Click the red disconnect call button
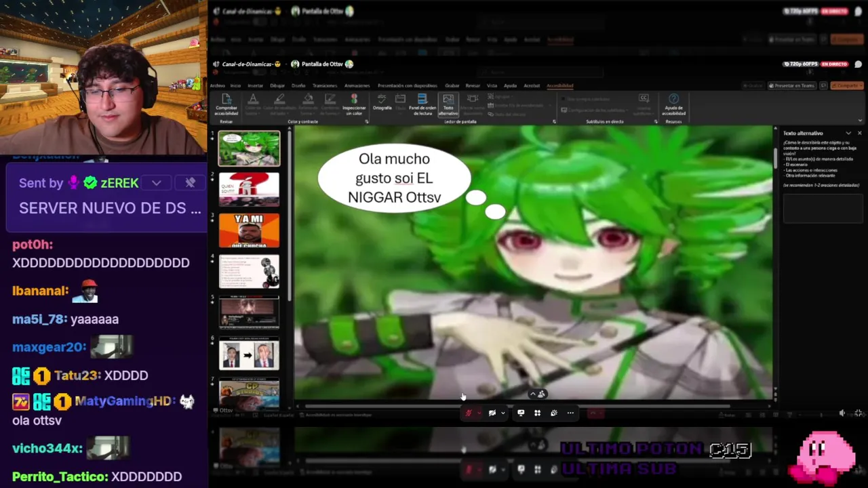Image resolution: width=868 pixels, height=488 pixels. click(593, 413)
